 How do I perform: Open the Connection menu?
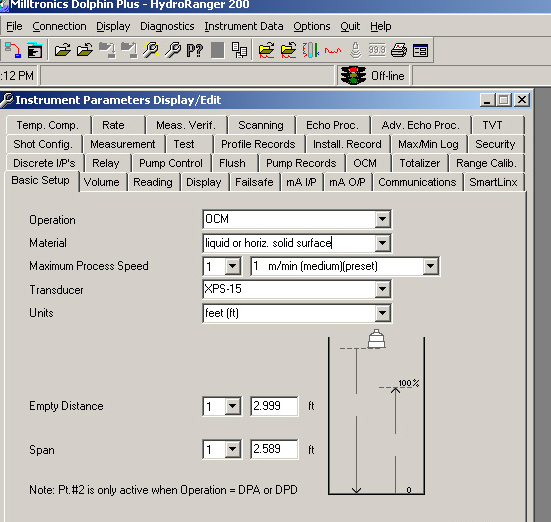click(59, 26)
